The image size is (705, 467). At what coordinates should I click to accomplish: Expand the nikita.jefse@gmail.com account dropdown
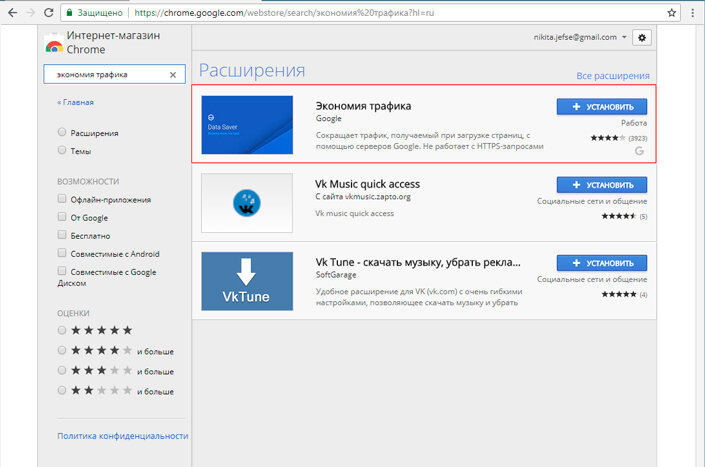pyautogui.click(x=580, y=37)
